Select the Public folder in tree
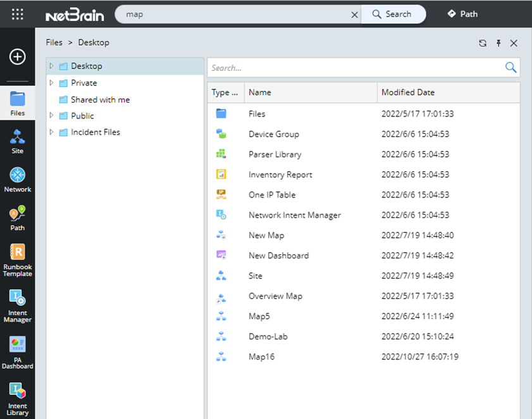 tap(82, 116)
